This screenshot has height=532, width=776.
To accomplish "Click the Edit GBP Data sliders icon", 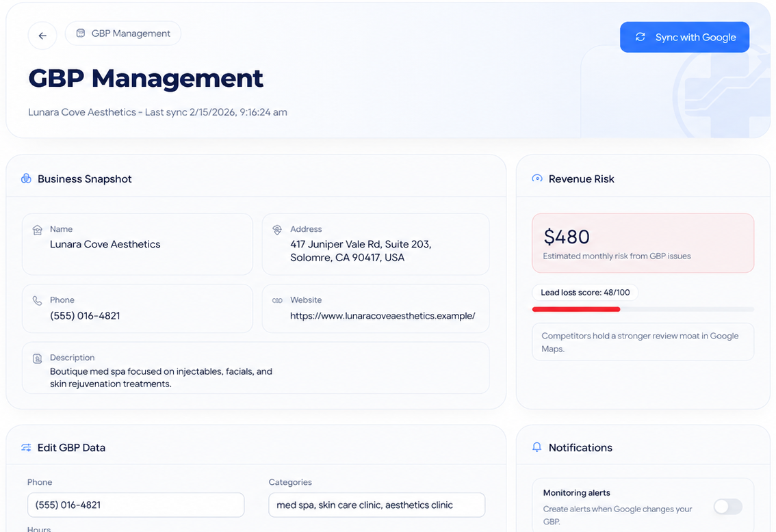I will pos(26,447).
